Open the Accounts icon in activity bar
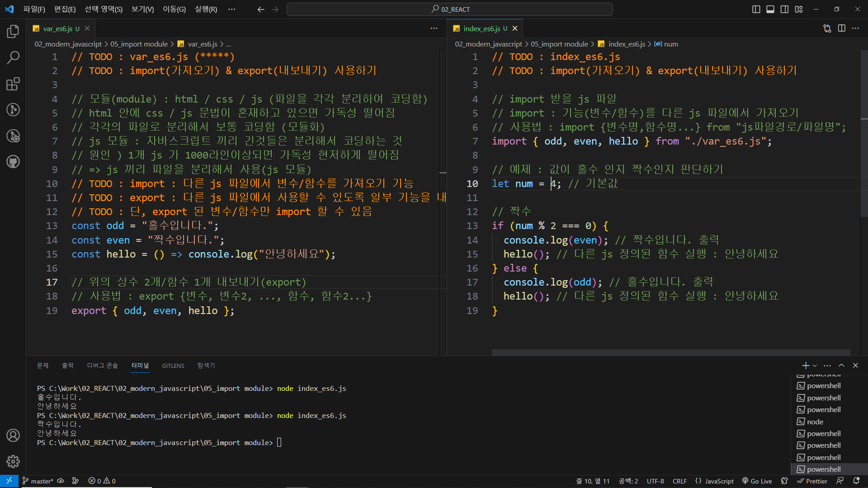Image resolution: width=868 pixels, height=488 pixels. [13, 436]
